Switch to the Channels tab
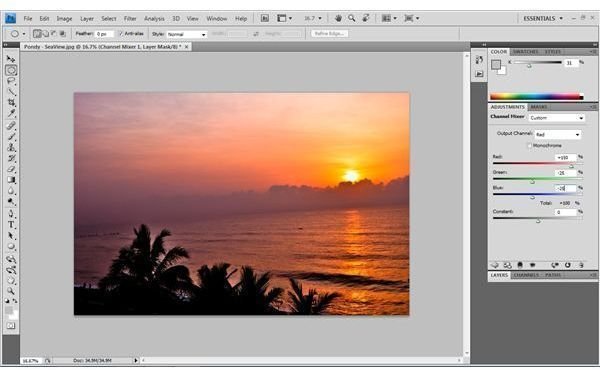The height and width of the screenshot is (370, 600). coord(526,275)
